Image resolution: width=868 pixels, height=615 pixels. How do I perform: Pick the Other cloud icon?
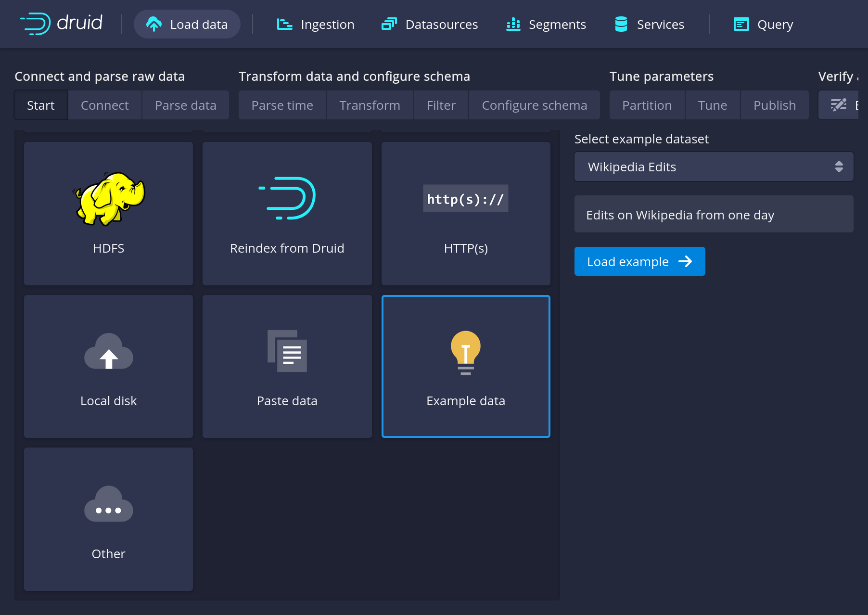[109, 504]
